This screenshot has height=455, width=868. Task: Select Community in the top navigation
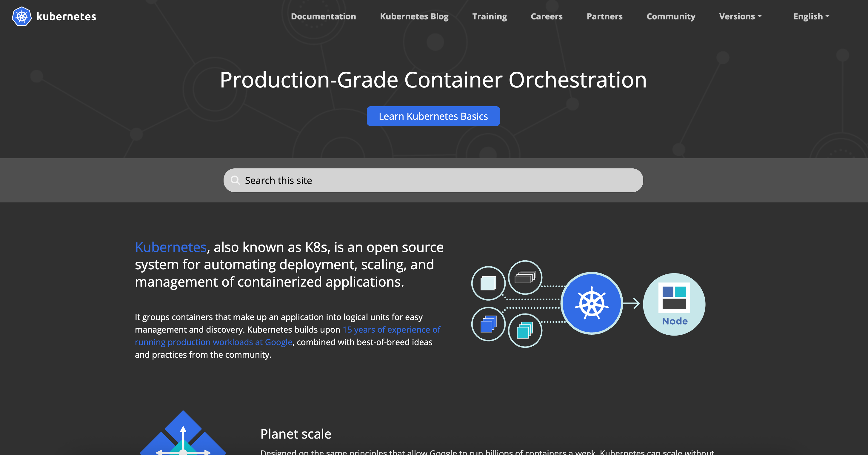tap(670, 16)
